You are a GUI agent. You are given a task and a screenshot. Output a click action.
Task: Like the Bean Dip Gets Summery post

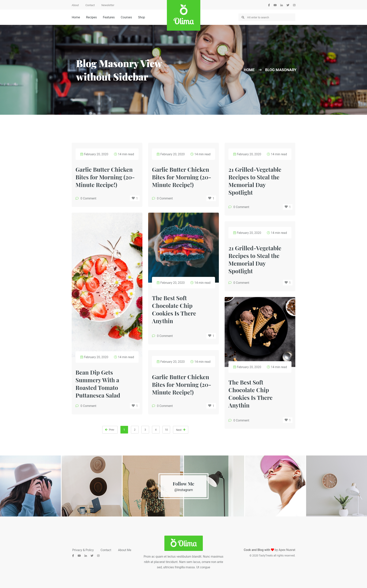pyautogui.click(x=135, y=406)
